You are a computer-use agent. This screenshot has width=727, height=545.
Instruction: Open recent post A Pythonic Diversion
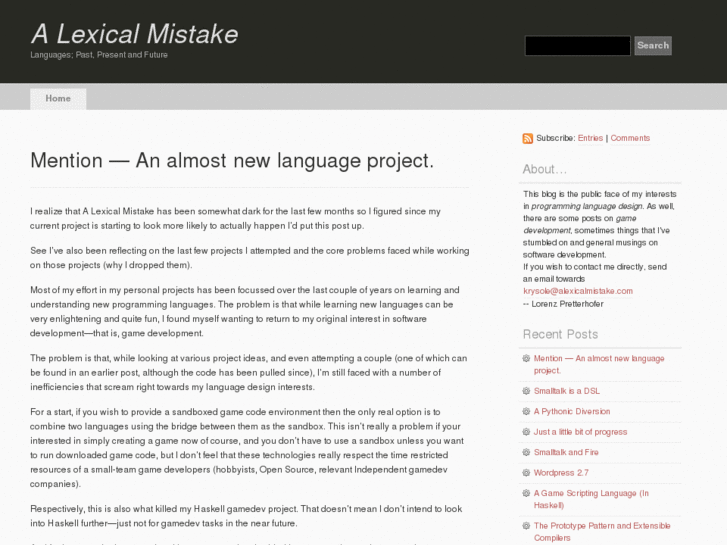click(572, 411)
